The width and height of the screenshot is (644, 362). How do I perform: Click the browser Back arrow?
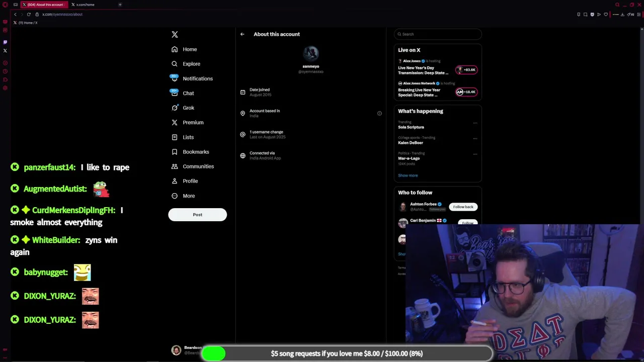pyautogui.click(x=15, y=14)
